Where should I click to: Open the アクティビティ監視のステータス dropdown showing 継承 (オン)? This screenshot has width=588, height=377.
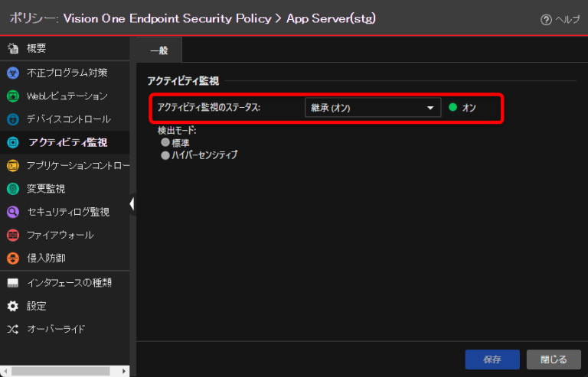click(373, 108)
